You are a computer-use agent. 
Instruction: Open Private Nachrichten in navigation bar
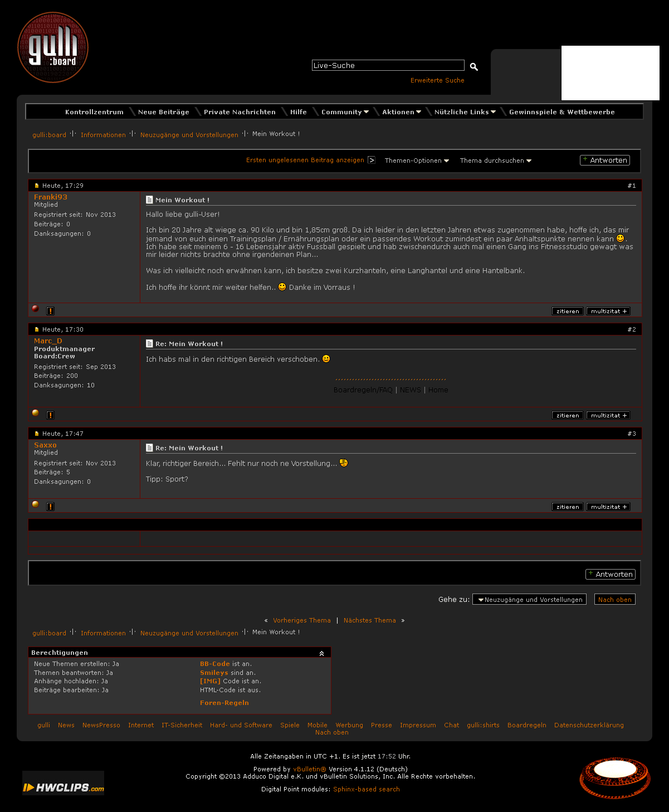tap(240, 112)
